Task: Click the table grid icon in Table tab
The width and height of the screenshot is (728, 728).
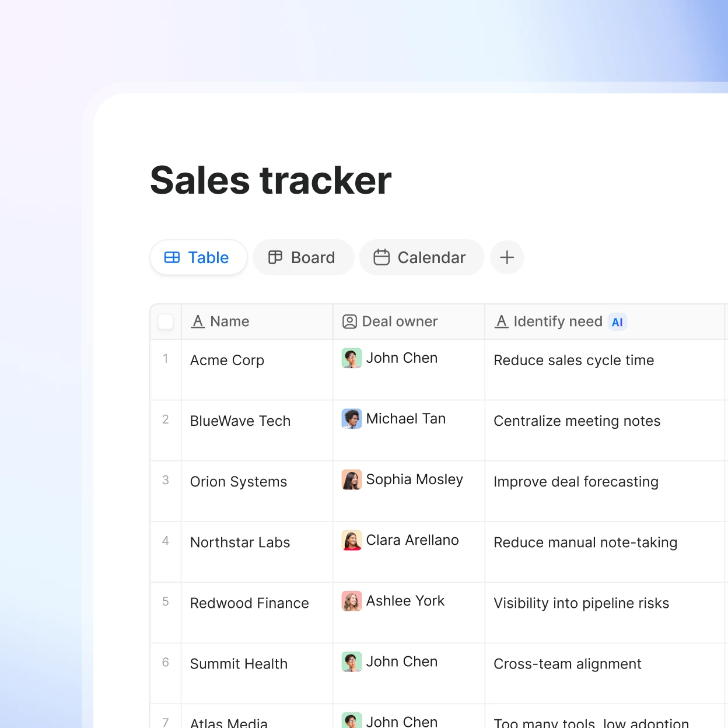Action: [x=172, y=257]
